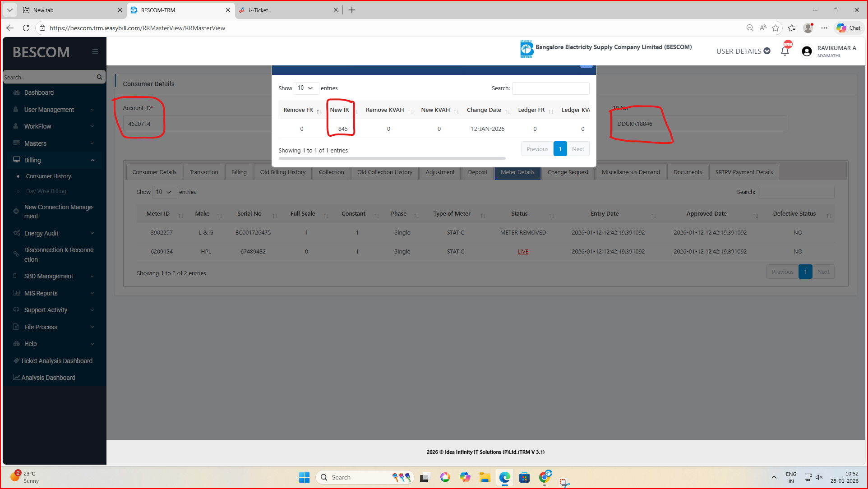Open the Dashboard sidebar item
The image size is (868, 489).
tap(39, 92)
